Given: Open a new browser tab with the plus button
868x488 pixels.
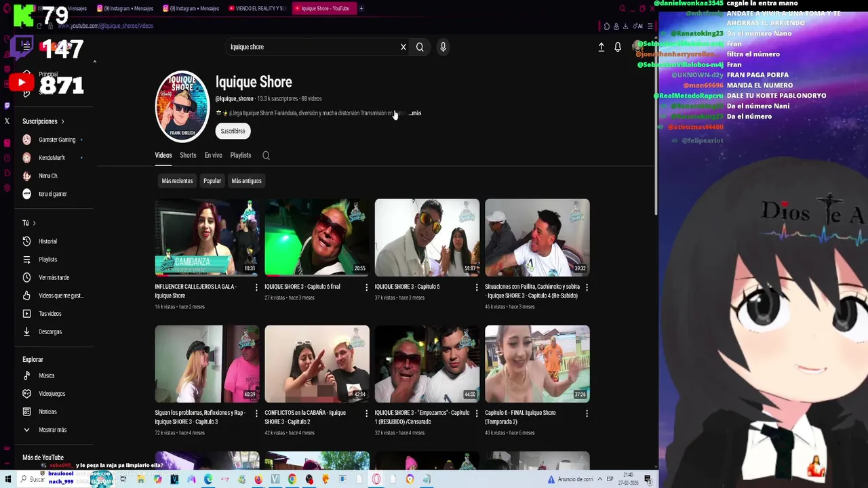Looking at the screenshot, I should (x=361, y=8).
